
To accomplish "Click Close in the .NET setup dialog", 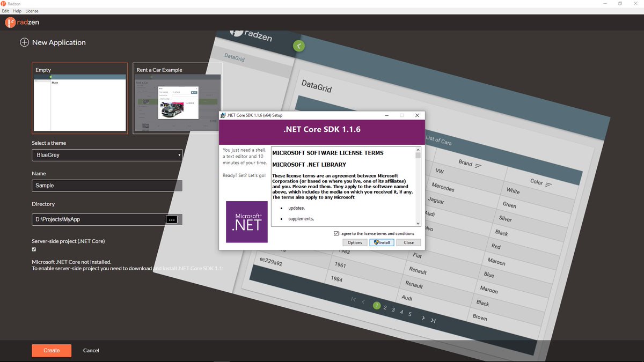I will pyautogui.click(x=409, y=242).
